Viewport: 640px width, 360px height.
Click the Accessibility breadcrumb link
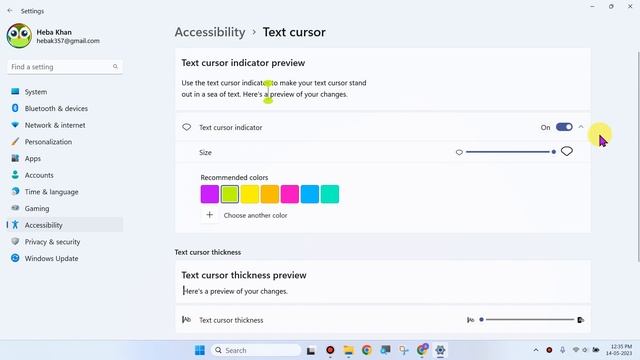click(210, 32)
